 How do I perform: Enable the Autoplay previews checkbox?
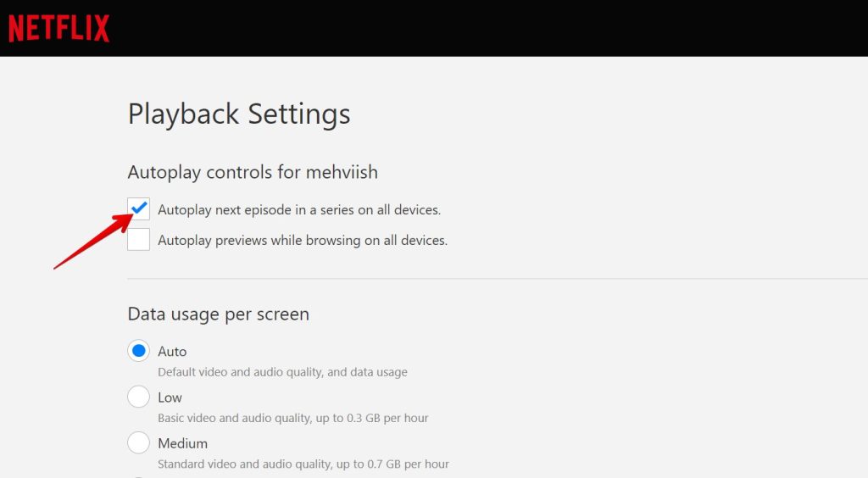click(139, 240)
